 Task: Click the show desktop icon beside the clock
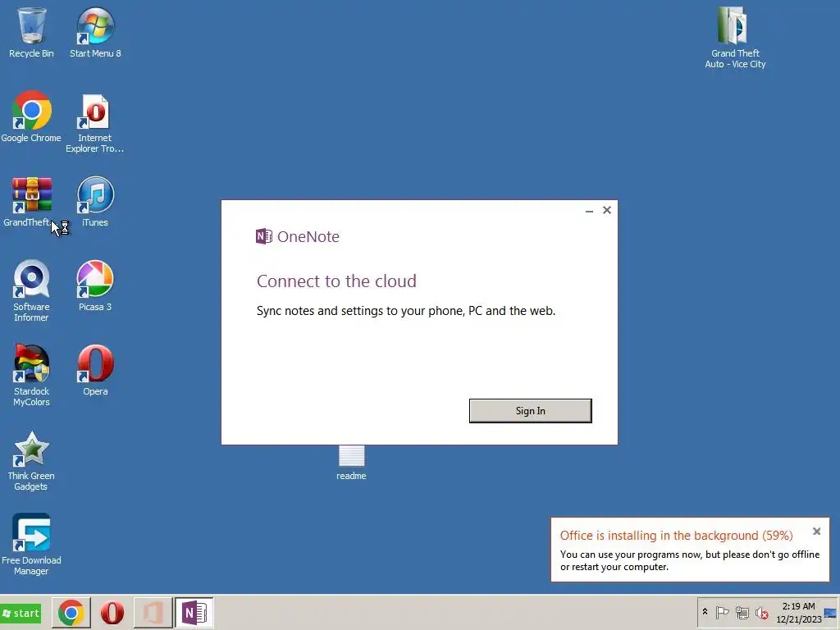(831, 613)
